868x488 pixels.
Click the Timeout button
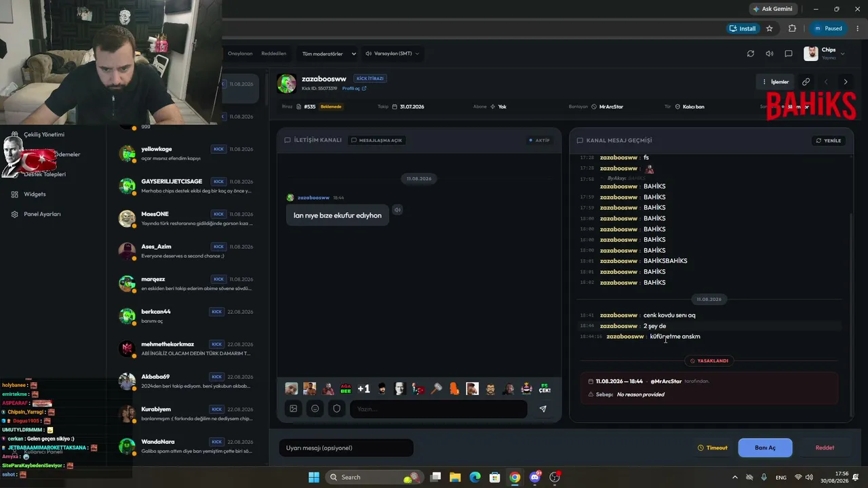tap(712, 448)
